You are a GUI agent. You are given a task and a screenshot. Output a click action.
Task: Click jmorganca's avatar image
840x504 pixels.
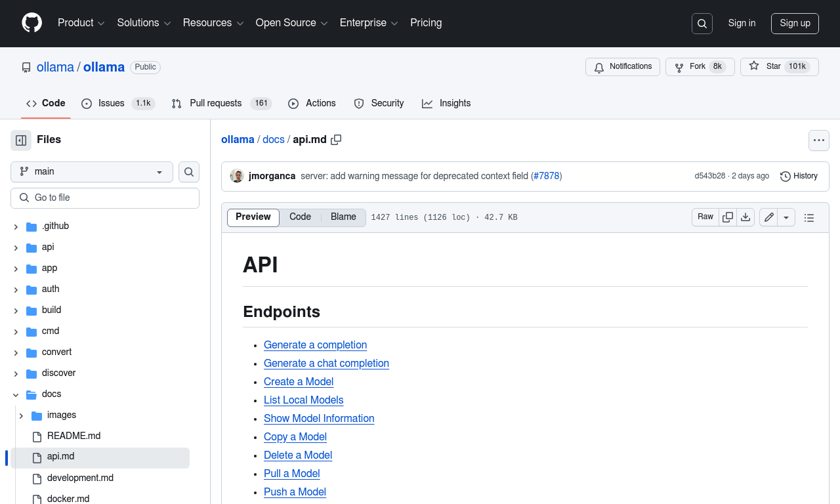point(237,176)
